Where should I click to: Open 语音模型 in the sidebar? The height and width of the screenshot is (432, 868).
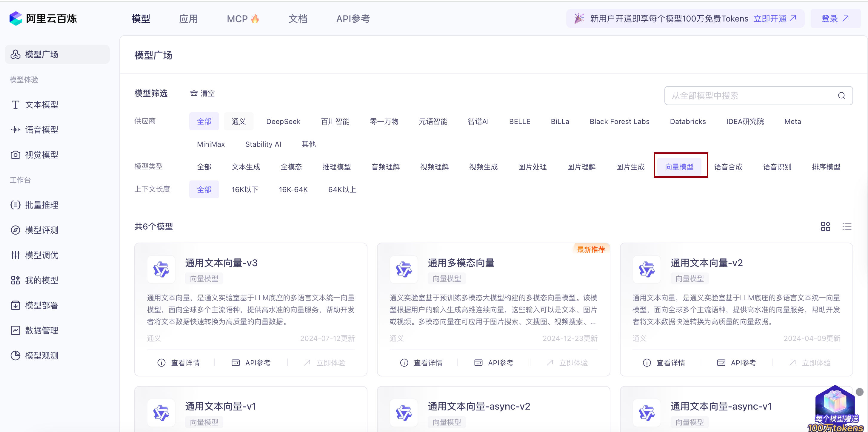point(57,129)
